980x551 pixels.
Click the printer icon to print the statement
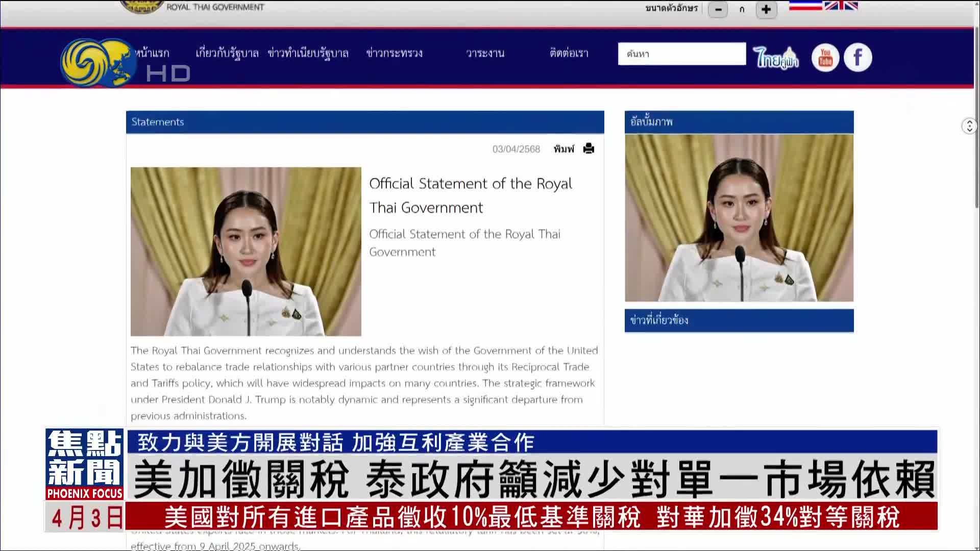click(588, 148)
